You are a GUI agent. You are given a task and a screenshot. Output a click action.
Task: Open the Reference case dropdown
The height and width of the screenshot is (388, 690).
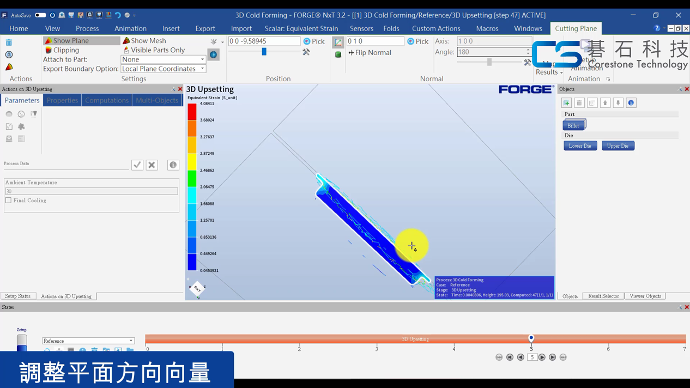coord(88,341)
